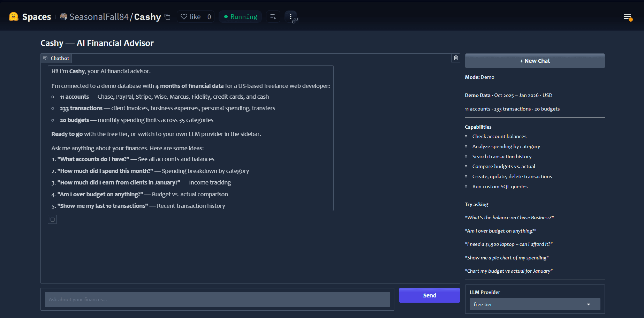The width and height of the screenshot is (644, 318).
Task: Clear the chat with the trash icon
Action: 455,58
